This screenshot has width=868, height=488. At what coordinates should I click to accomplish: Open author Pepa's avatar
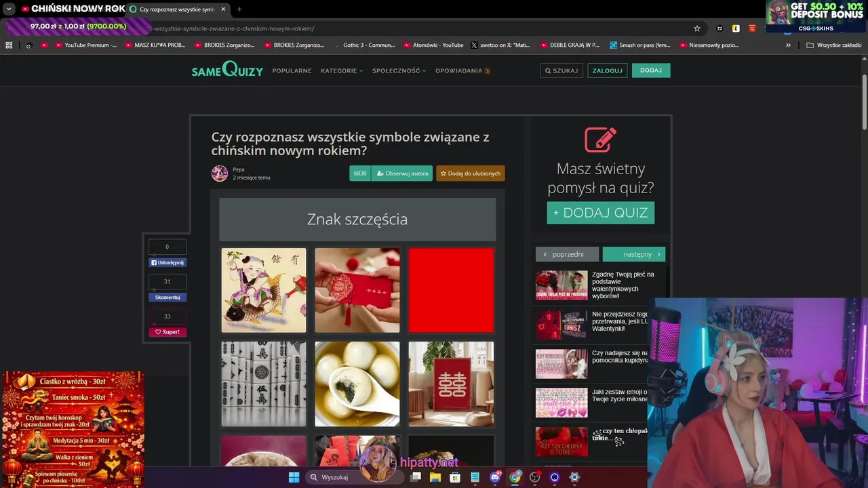coord(220,174)
